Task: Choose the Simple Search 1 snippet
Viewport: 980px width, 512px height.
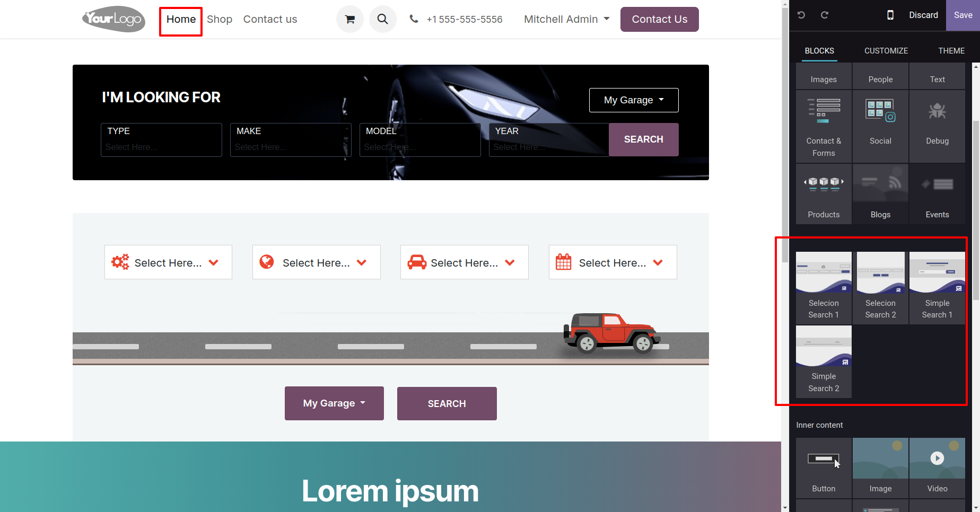Action: (937, 287)
